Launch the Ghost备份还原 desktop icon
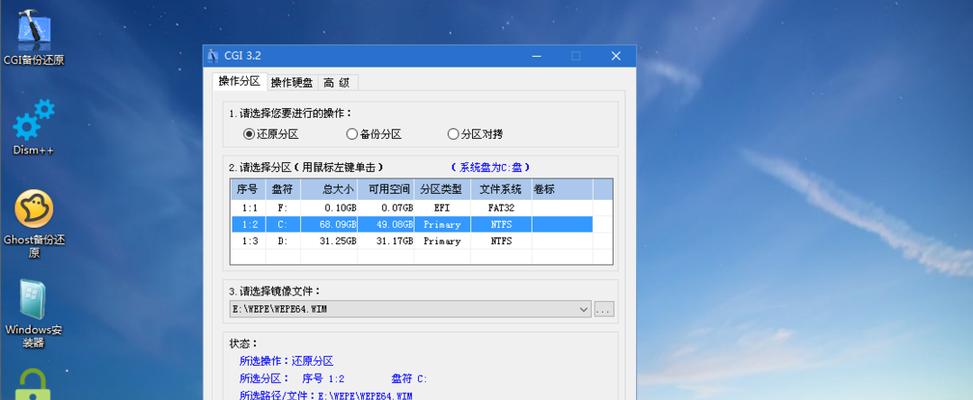The image size is (973, 400). (x=34, y=223)
